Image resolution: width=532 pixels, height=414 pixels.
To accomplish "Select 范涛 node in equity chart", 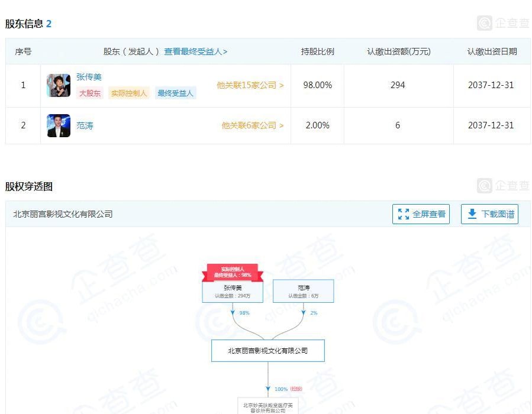I will tap(304, 291).
